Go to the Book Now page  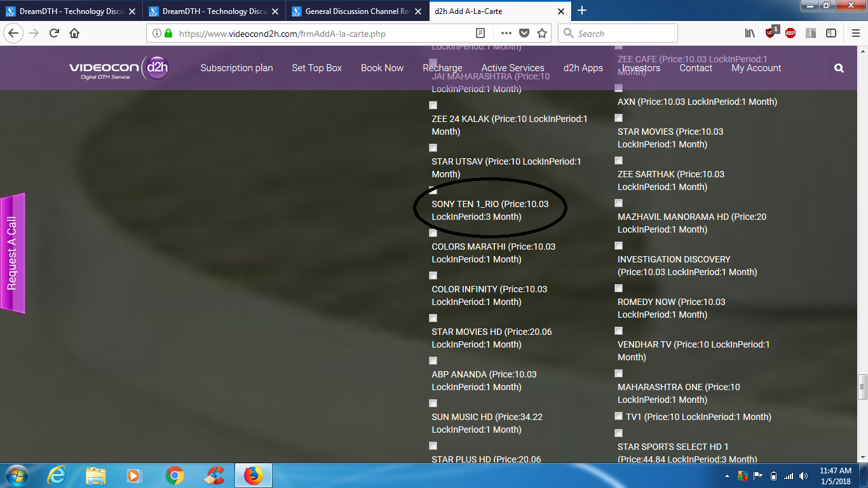pos(383,68)
